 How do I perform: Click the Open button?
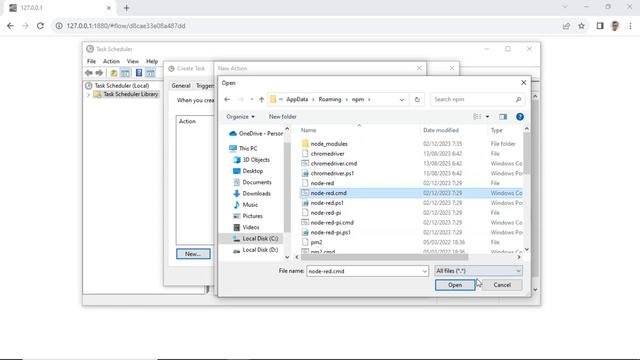(455, 285)
